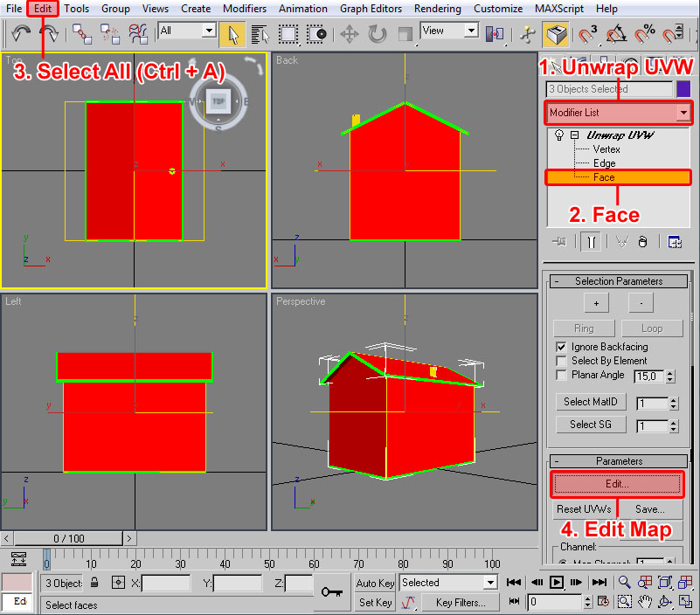Open the View reference coordinate dropdown
Image resolution: width=700 pixels, height=615 pixels.
point(449,31)
